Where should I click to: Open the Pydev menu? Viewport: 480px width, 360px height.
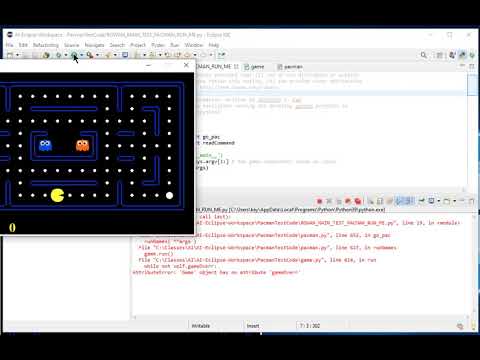coord(158,45)
